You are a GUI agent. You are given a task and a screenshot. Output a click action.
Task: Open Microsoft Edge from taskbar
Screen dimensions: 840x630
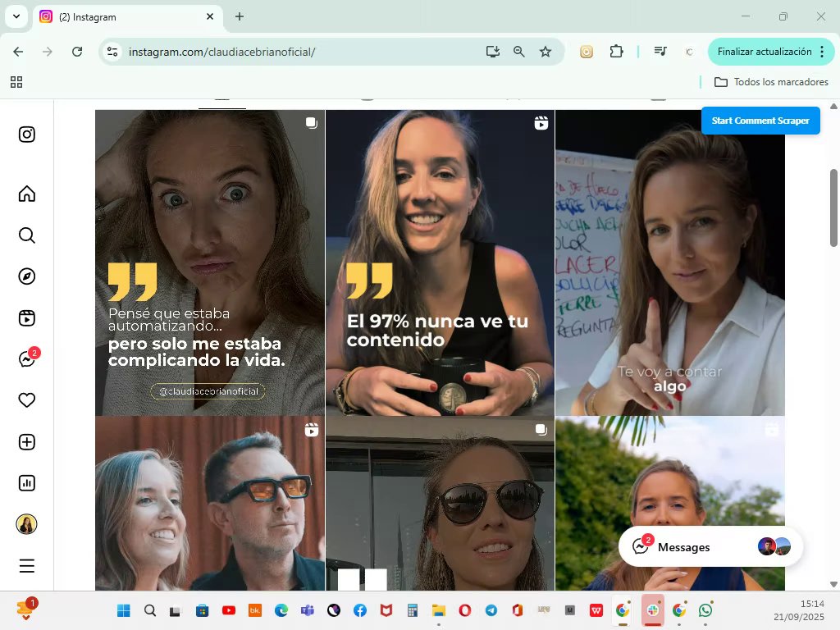coord(281,610)
